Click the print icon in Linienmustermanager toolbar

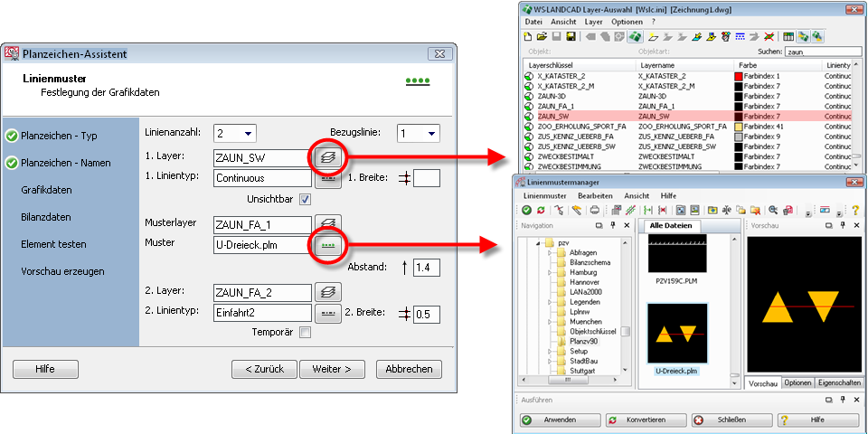tap(594, 210)
